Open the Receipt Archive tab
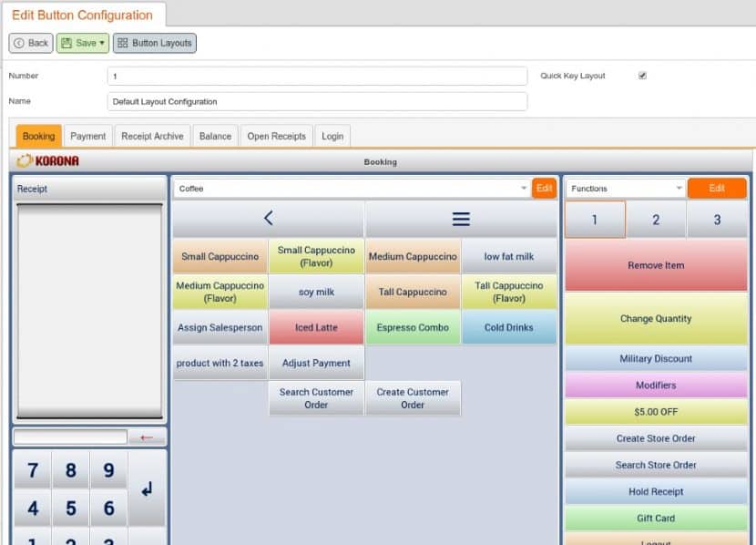The height and width of the screenshot is (545, 756). pyautogui.click(x=152, y=136)
